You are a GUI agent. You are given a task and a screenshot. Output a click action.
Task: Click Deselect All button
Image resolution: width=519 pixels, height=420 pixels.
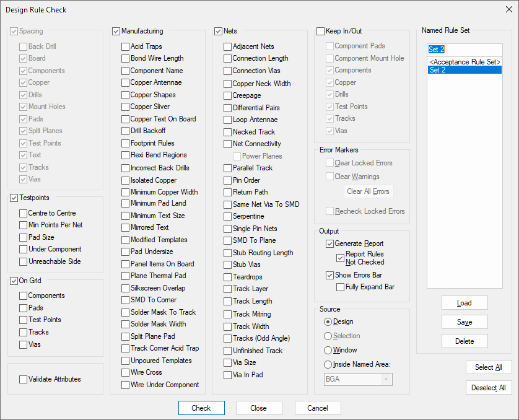[489, 388]
